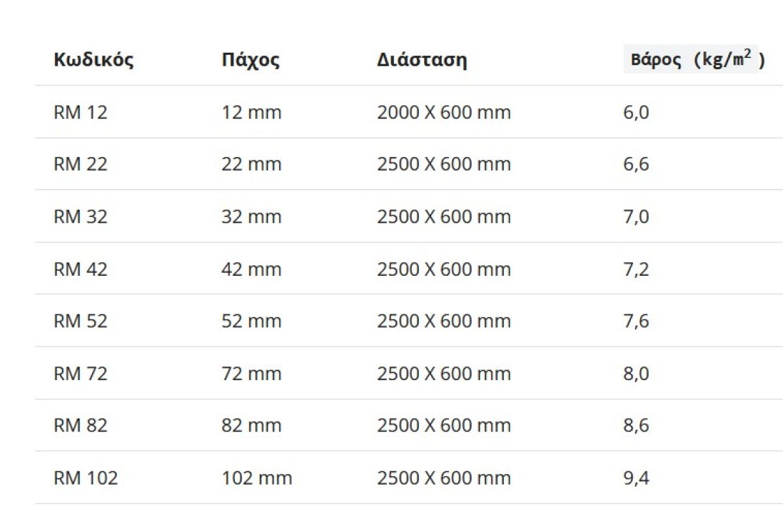783x532 pixels.
Task: Select the RM 32 code cell
Action: pyautogui.click(x=80, y=216)
